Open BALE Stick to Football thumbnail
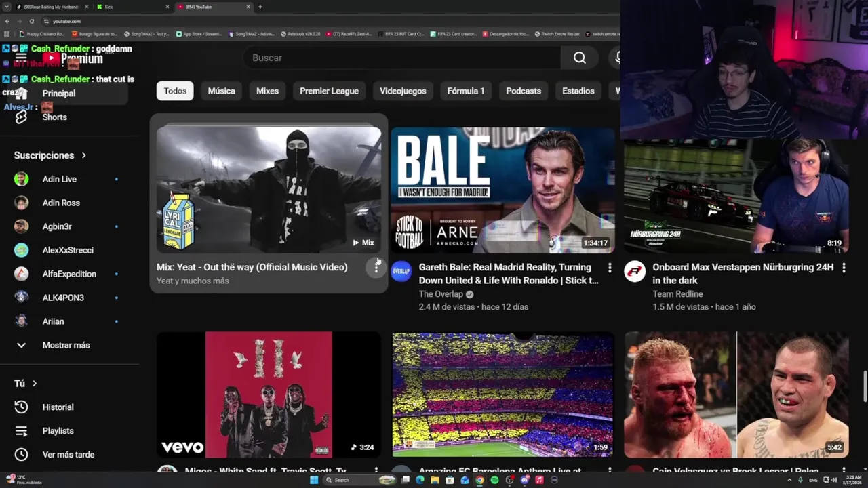 click(x=502, y=190)
